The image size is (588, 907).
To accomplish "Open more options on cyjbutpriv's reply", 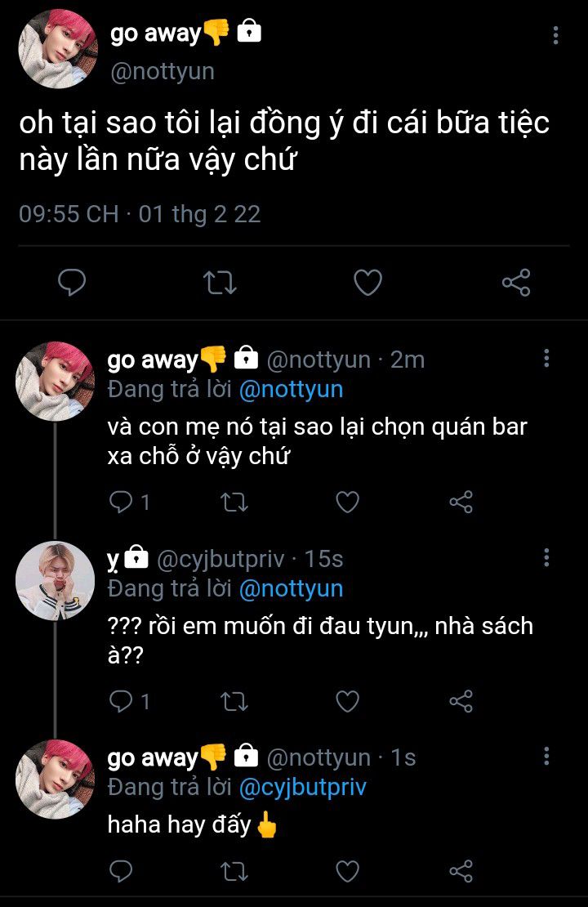I will pos(546,557).
